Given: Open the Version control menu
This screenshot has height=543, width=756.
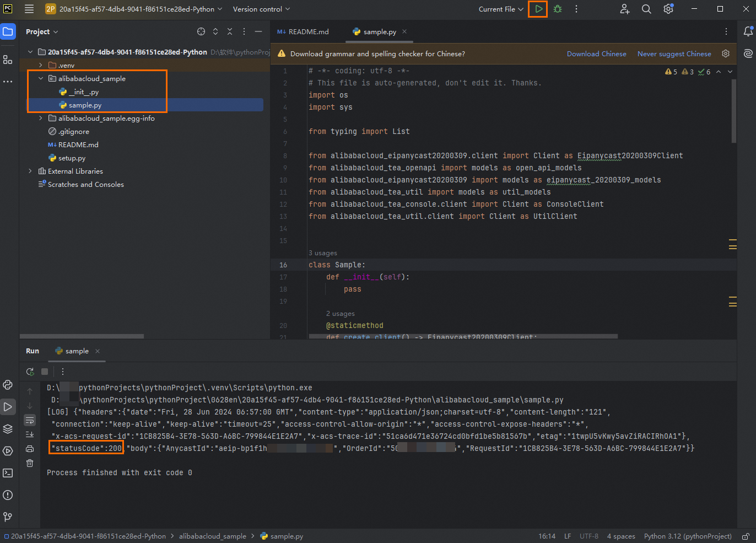Looking at the screenshot, I should pyautogui.click(x=261, y=9).
